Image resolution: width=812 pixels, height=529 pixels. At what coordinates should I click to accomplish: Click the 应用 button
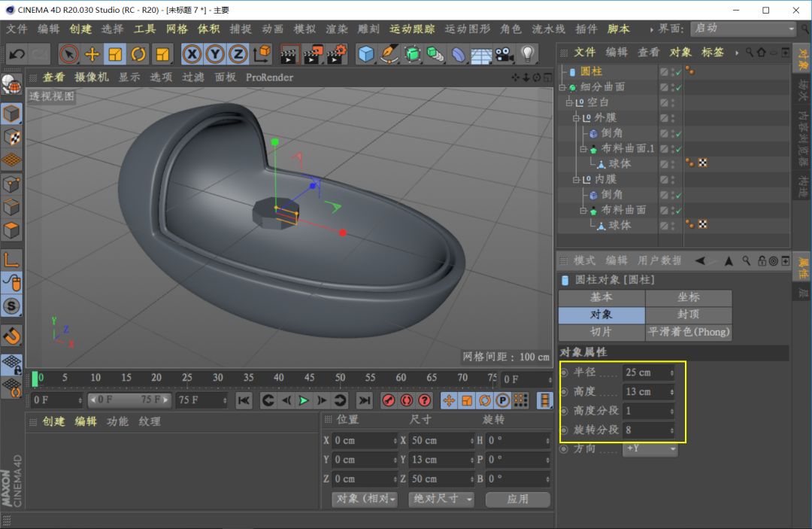[x=517, y=499]
